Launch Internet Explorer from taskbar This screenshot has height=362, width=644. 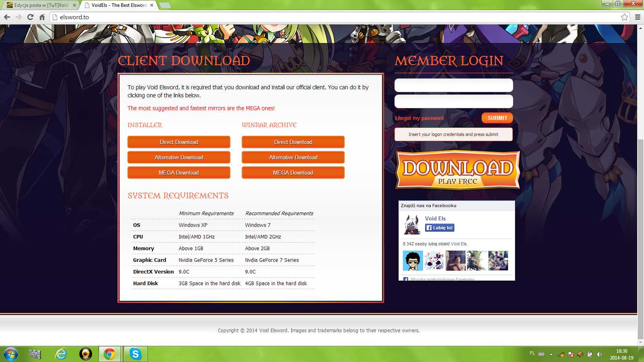(61, 354)
